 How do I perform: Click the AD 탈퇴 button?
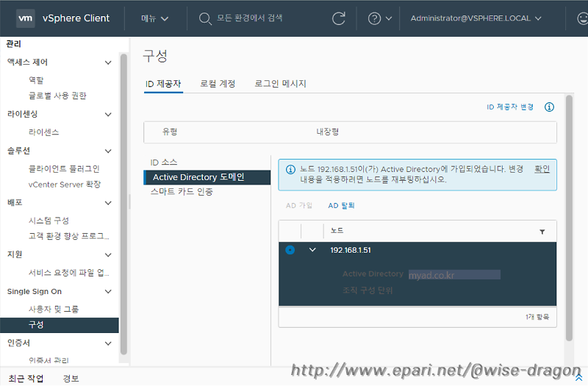pyautogui.click(x=341, y=206)
